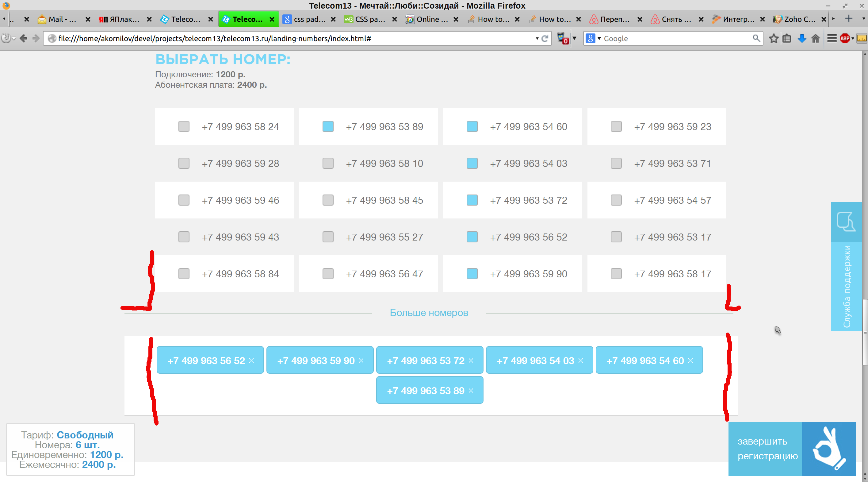Click the Свободный tariff link

click(x=85, y=435)
